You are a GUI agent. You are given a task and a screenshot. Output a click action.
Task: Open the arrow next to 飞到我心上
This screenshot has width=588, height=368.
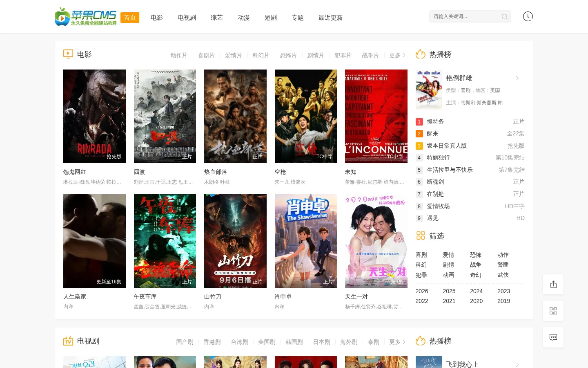[x=517, y=365]
